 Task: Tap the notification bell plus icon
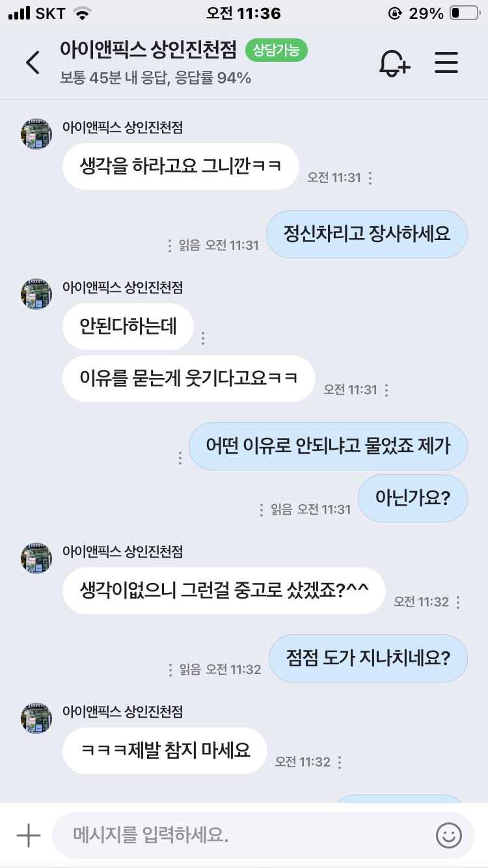point(394,62)
